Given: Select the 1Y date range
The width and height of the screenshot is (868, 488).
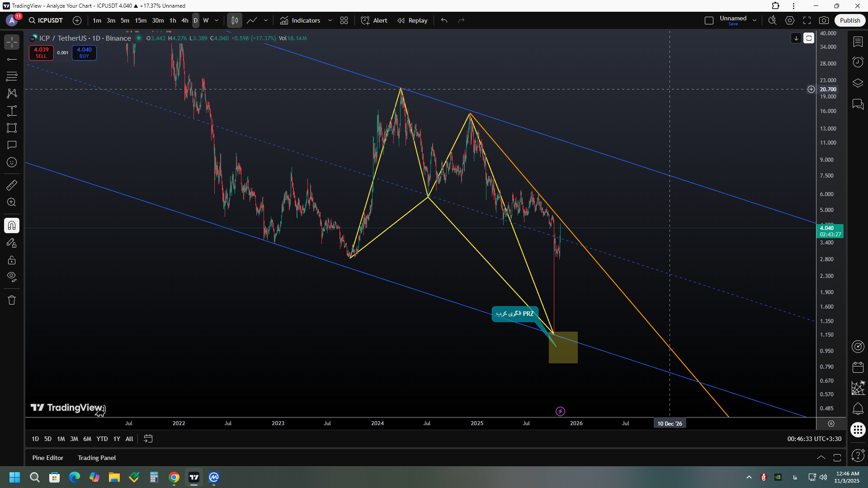Looking at the screenshot, I should 117,439.
